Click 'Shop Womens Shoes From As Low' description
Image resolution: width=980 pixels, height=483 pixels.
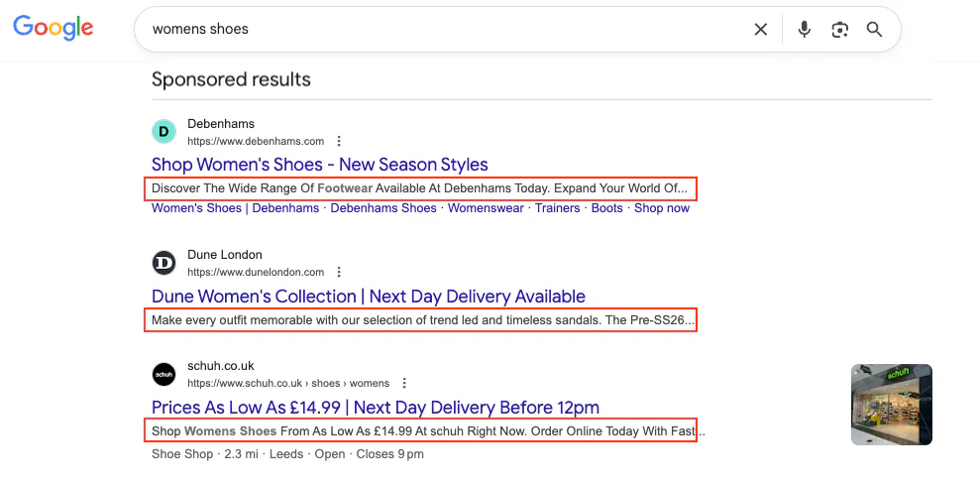(x=428, y=431)
